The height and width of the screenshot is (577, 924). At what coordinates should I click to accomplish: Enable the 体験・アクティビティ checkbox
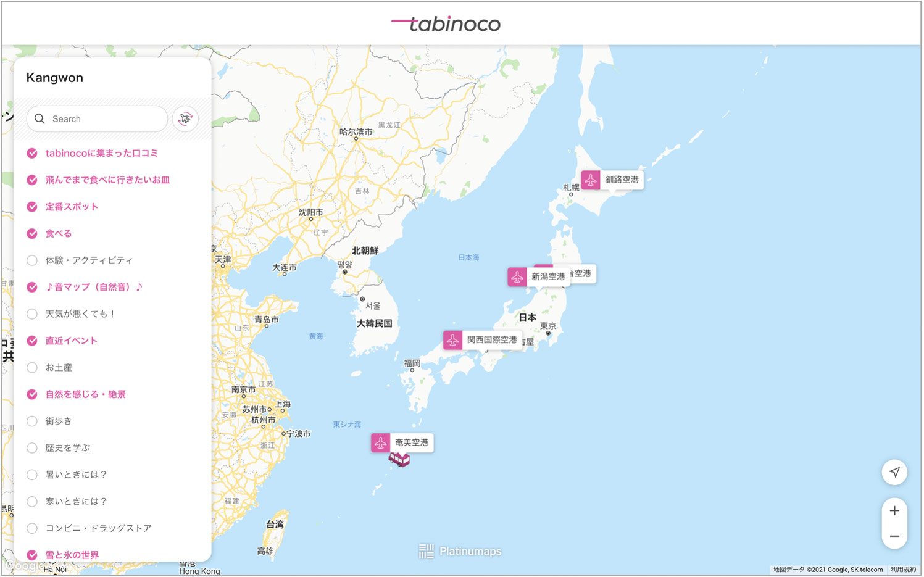click(32, 260)
